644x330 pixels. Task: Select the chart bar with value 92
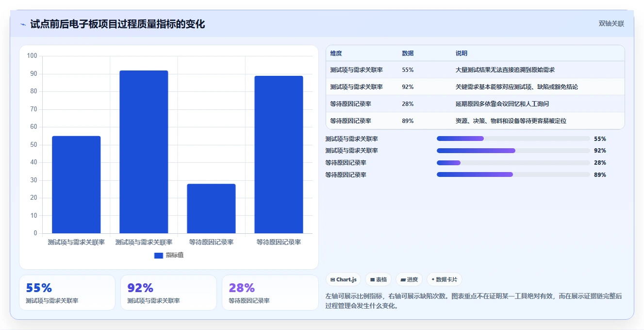144,152
